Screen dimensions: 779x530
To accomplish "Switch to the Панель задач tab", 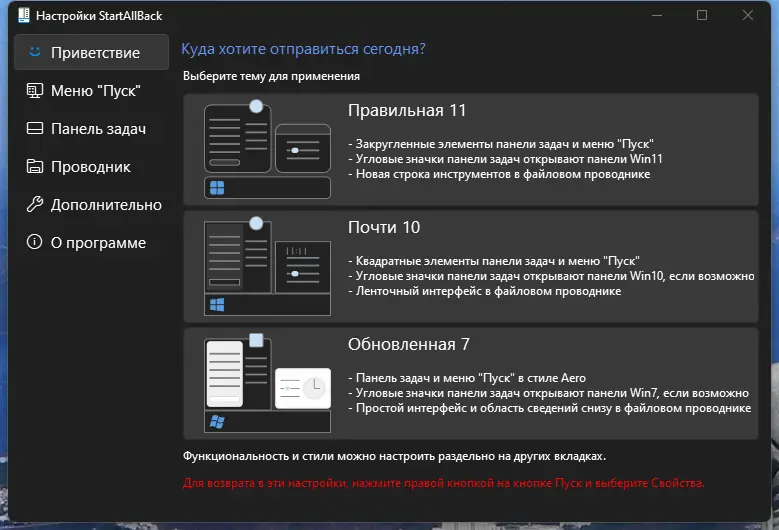I will pyautogui.click(x=91, y=129).
